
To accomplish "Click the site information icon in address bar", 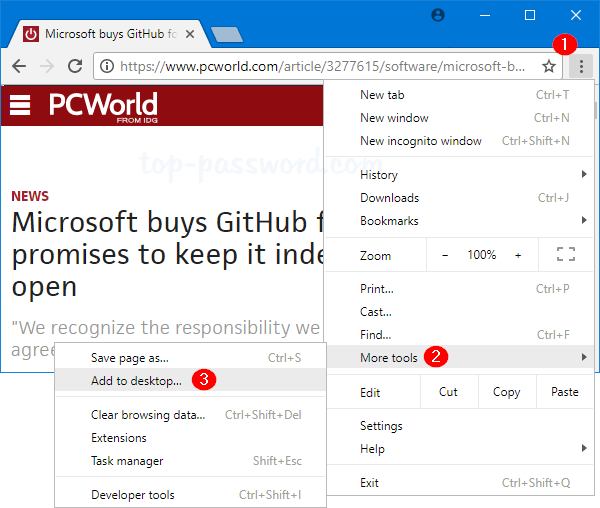I will 107,66.
